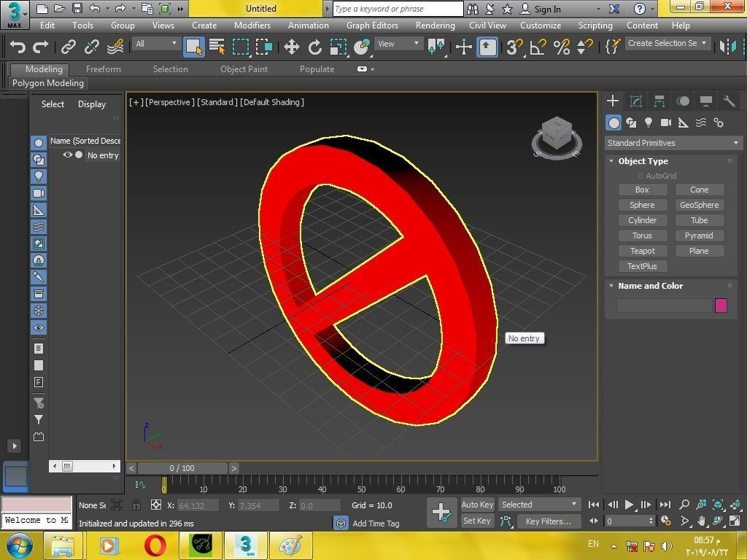Open the Scripting menu
747x560 pixels.
(x=595, y=26)
